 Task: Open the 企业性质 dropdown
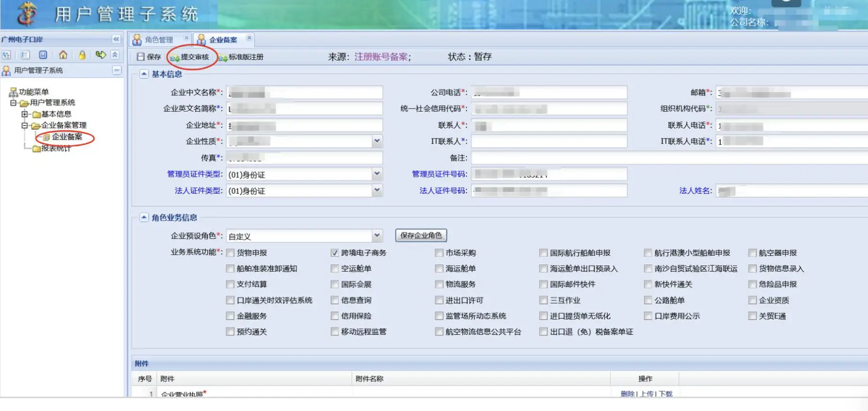point(377,141)
